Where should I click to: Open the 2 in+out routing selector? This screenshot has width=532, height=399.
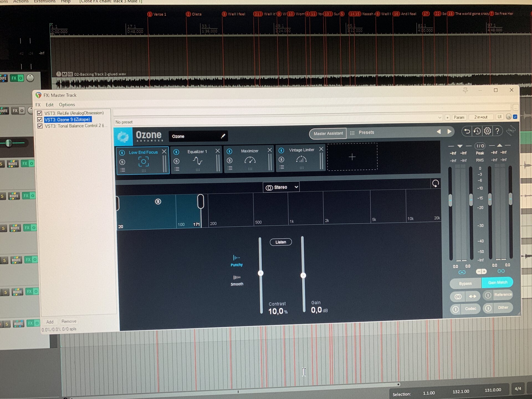[x=480, y=117]
